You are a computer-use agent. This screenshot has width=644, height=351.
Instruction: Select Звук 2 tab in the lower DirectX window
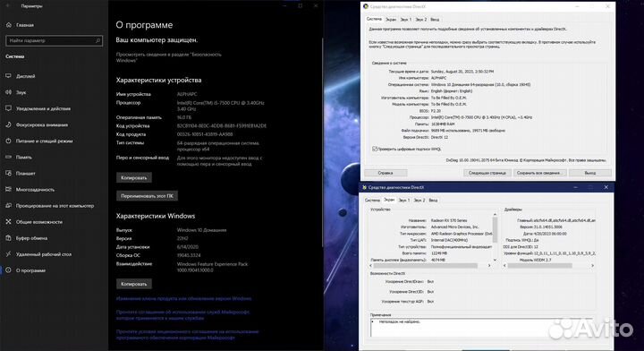click(x=419, y=201)
